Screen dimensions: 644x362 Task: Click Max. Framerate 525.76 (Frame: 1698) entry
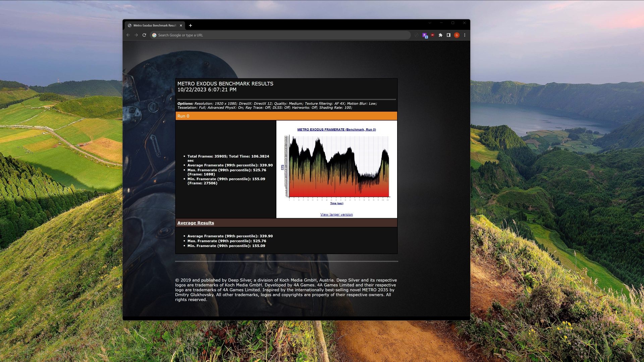point(227,172)
